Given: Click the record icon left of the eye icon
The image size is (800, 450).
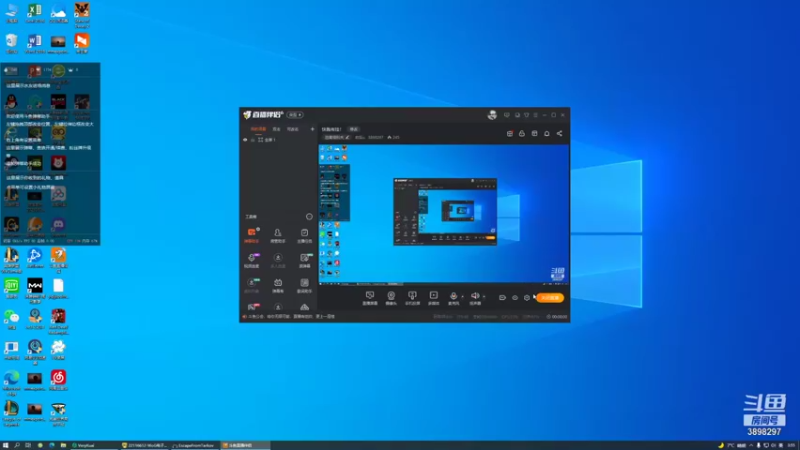Looking at the screenshot, I should coord(502,297).
